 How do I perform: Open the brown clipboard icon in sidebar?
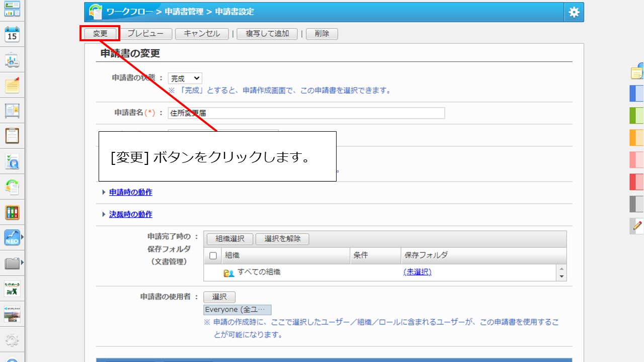(x=12, y=136)
